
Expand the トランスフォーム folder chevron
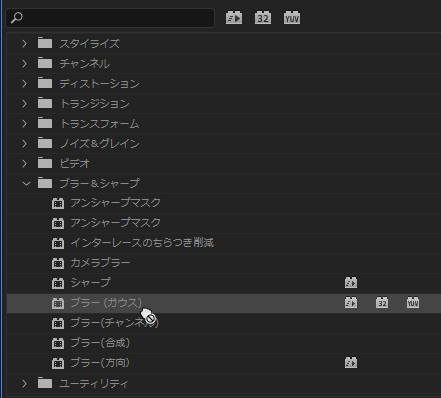coord(24,123)
